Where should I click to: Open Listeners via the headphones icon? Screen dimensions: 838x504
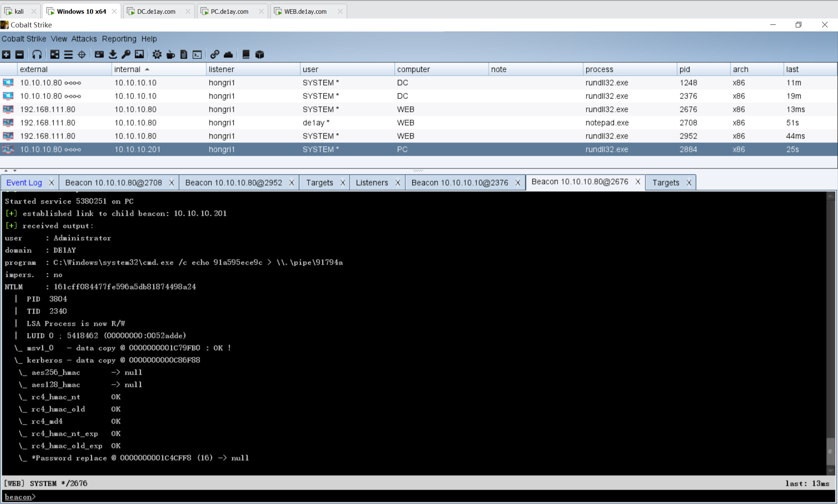click(37, 55)
